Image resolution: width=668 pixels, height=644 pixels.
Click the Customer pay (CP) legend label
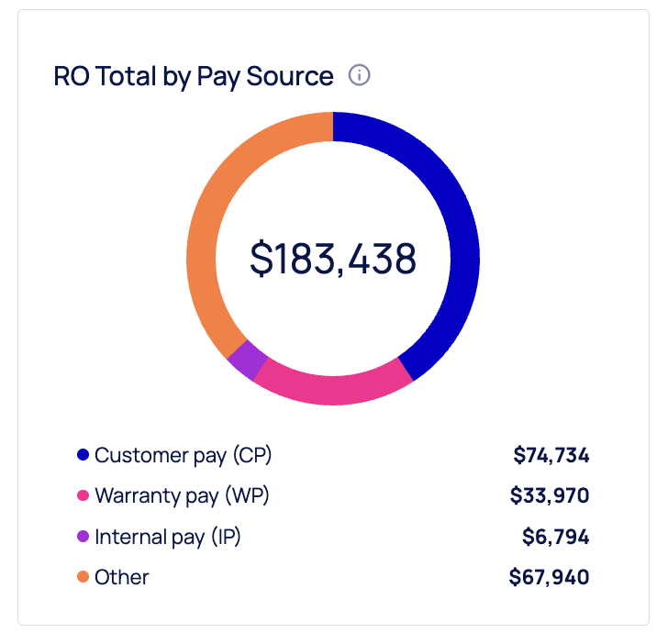click(x=184, y=455)
